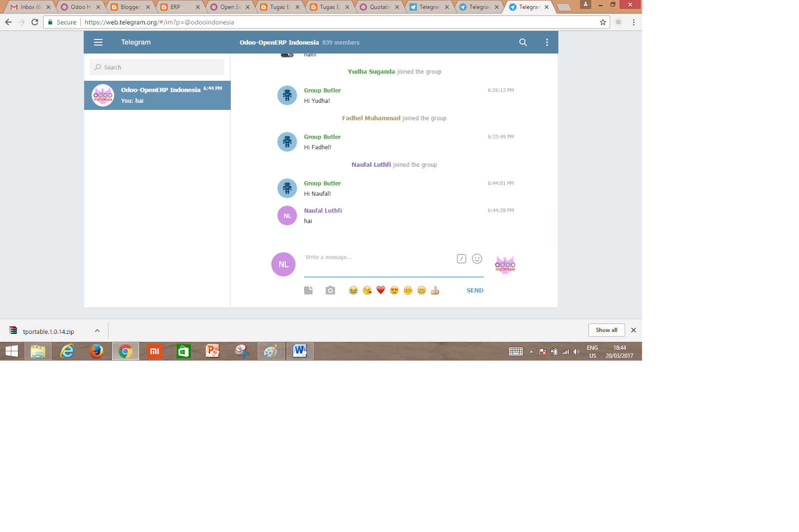Click the chat Search input field
Image resolution: width=799 pixels, height=532 pixels.
click(157, 67)
